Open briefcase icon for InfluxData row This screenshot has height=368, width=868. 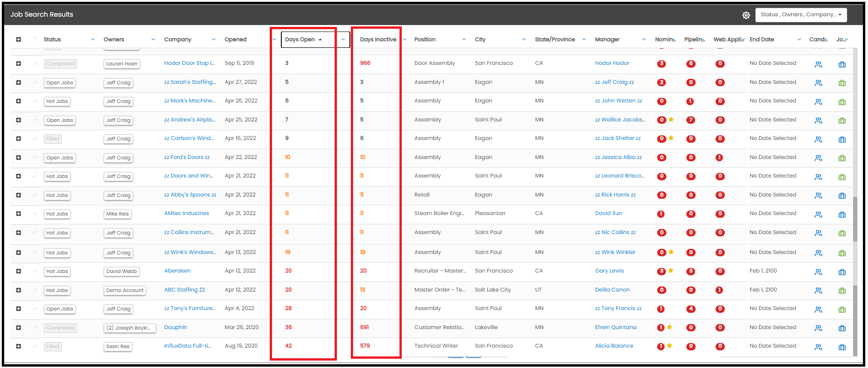coord(842,347)
